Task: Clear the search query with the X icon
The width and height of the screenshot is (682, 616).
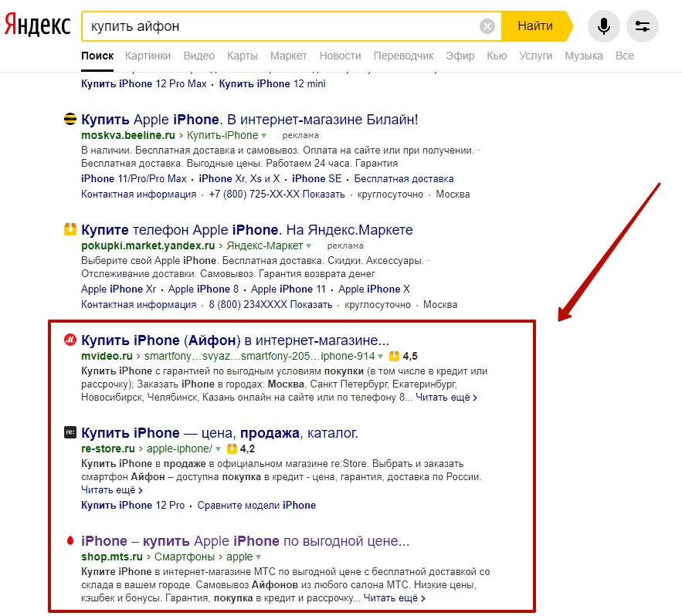Action: (x=487, y=26)
